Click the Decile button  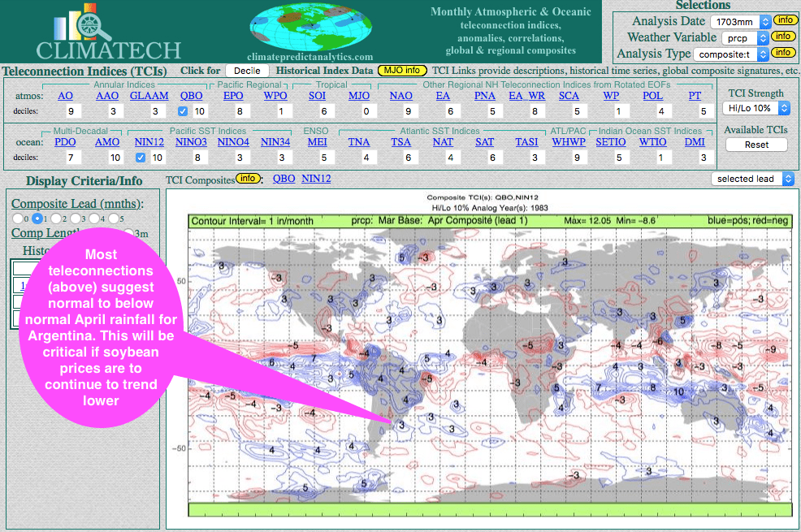[x=247, y=71]
